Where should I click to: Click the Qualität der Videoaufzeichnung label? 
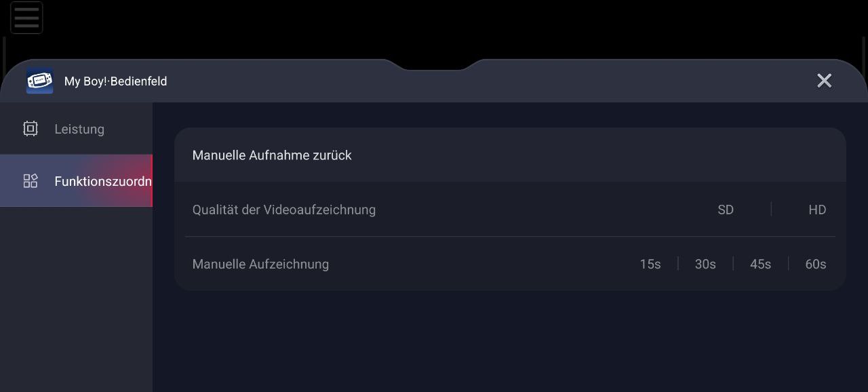pyautogui.click(x=283, y=210)
